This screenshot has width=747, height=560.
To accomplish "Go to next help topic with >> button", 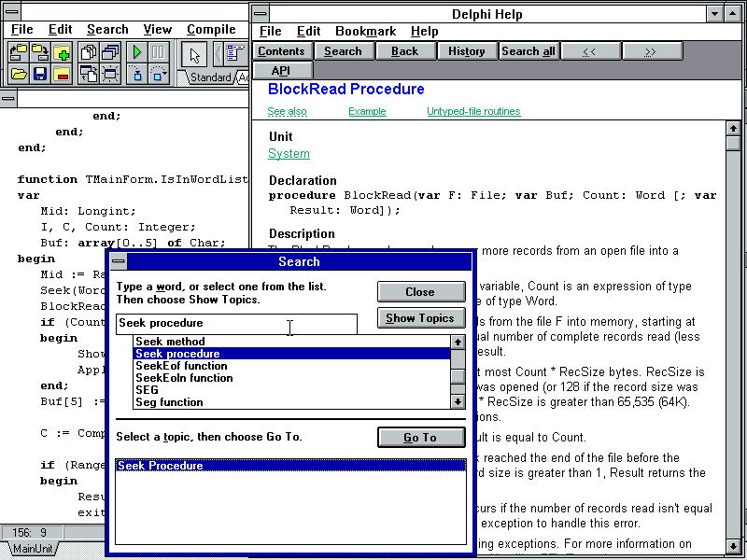I will [651, 51].
